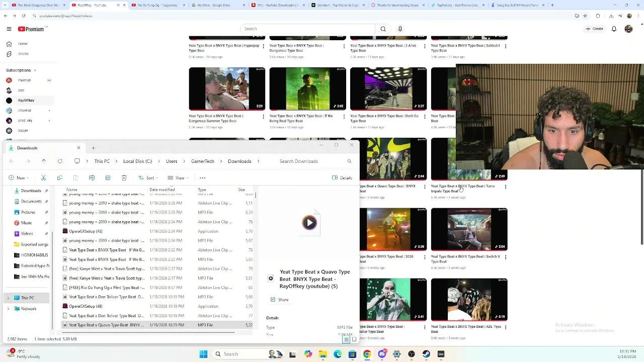This screenshot has width=644, height=362.
Task: Open the YouTube account avatar menu
Action: [x=628, y=29]
